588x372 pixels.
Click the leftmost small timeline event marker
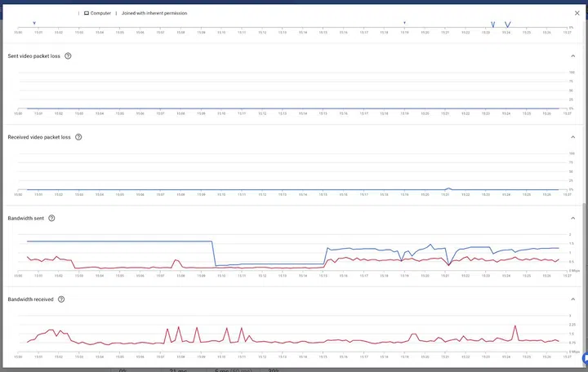pyautogui.click(x=33, y=23)
